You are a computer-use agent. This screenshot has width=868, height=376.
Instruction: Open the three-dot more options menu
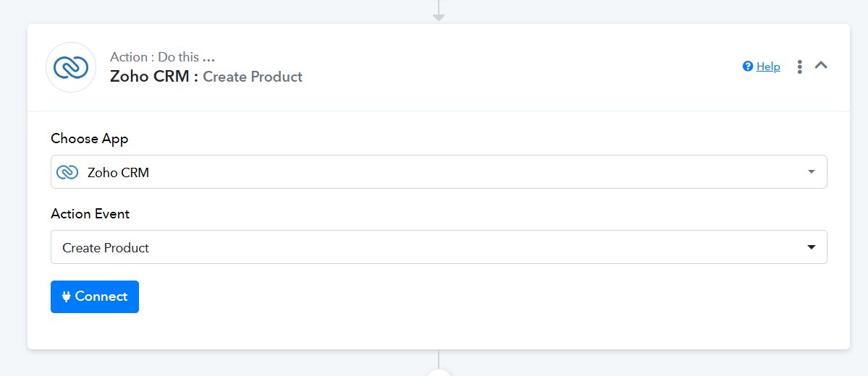[x=799, y=67]
